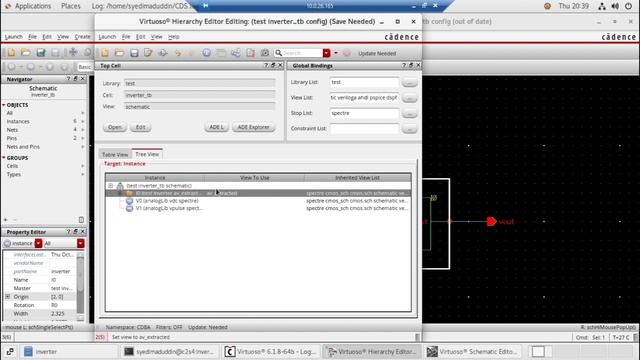Expand Nets arrow in Navigator
This screenshot has height=360, width=640.
click(82, 130)
